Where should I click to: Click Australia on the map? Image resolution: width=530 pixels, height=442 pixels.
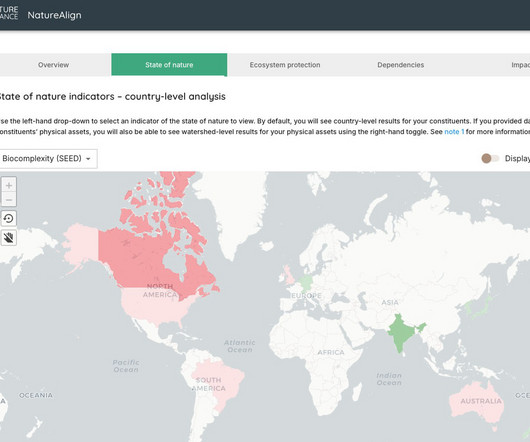(x=476, y=402)
